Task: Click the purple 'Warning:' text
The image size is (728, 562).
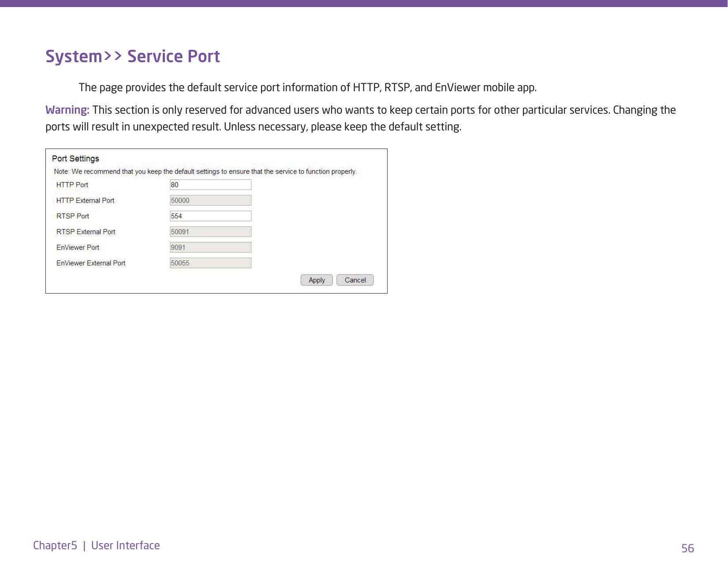Action: [x=67, y=110]
